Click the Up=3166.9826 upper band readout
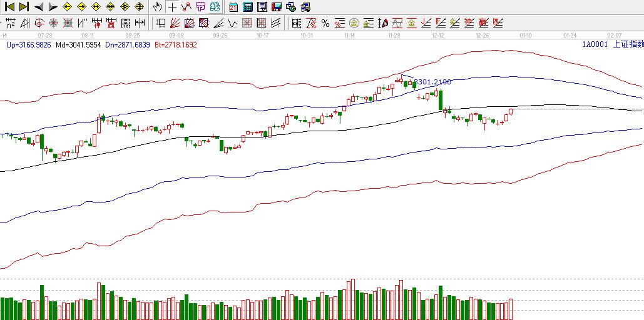Viewport: 644px width, 320px height. coord(29,45)
